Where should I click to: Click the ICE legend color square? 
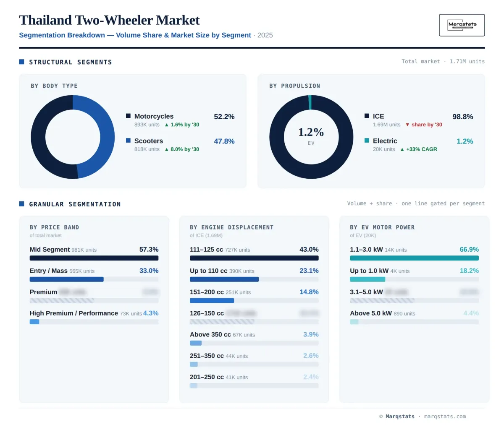(367, 116)
